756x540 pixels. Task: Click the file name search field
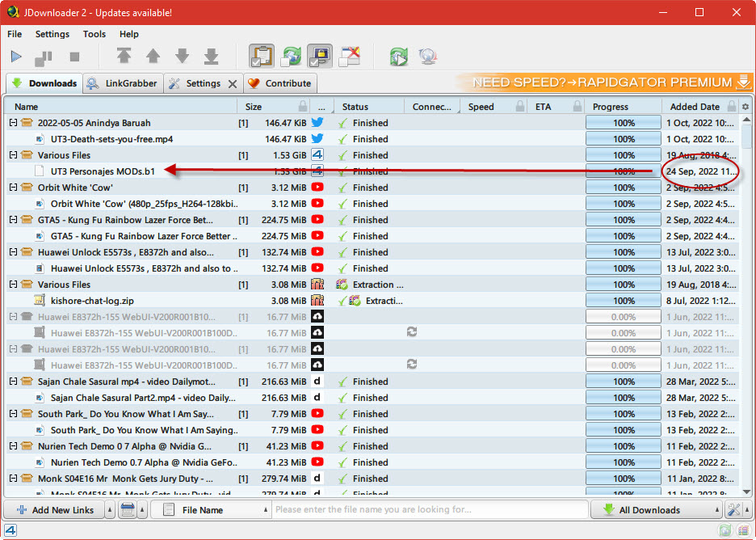click(x=430, y=509)
